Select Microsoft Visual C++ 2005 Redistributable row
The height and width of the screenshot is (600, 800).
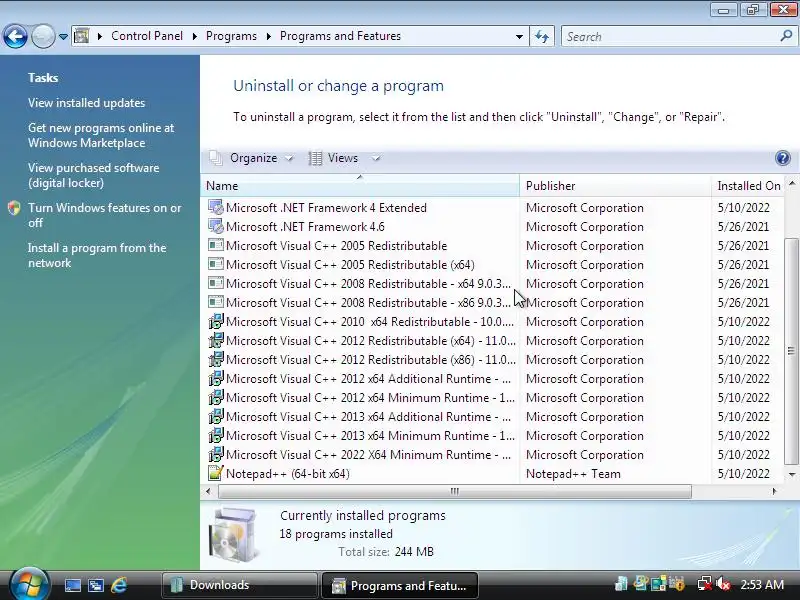493,245
